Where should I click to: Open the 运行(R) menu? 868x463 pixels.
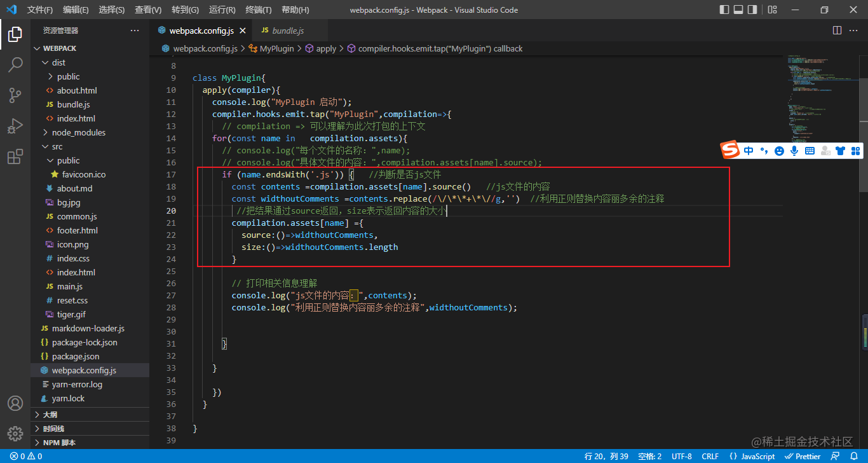click(222, 10)
